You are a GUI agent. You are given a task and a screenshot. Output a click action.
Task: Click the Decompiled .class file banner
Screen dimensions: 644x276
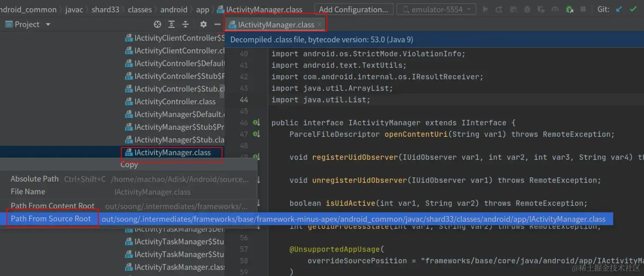pos(435,39)
